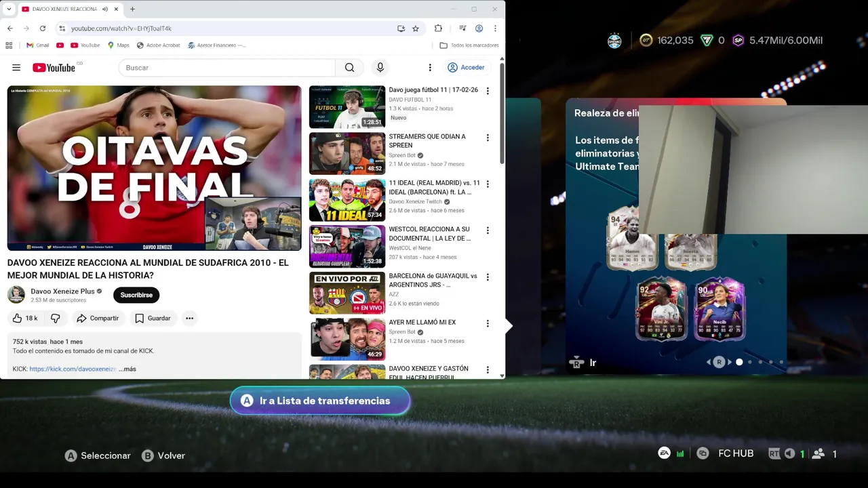
Task: Open the Chrome extensions puzzle icon
Action: pos(438,28)
